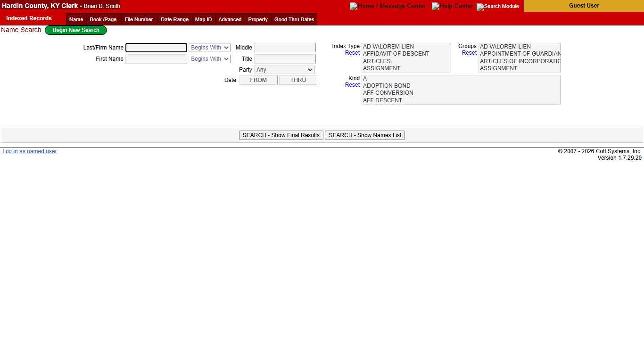Image resolution: width=644 pixels, height=362 pixels.
Task: Click SEARCH - Show Final Results
Action: (x=281, y=135)
